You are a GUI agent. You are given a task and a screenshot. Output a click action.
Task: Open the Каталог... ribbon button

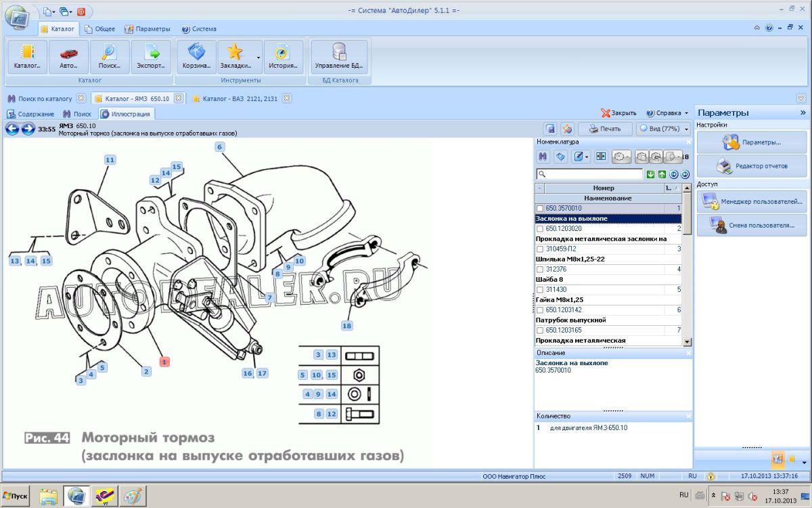[27, 57]
